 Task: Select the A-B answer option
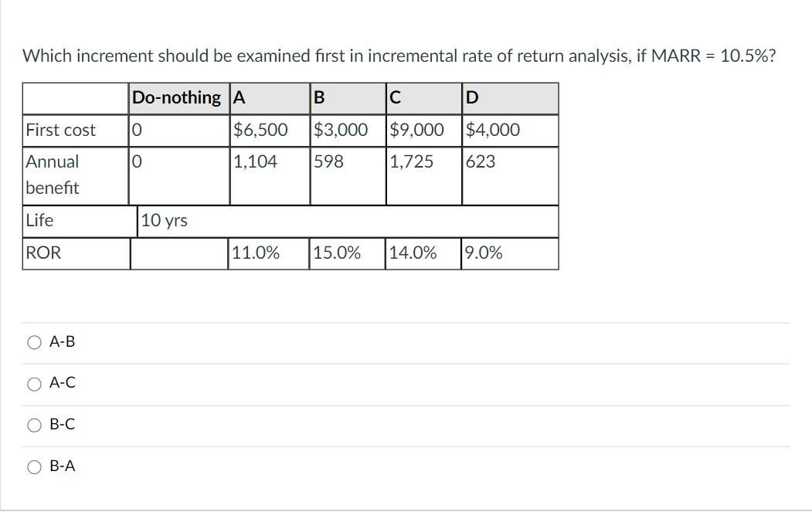33,341
